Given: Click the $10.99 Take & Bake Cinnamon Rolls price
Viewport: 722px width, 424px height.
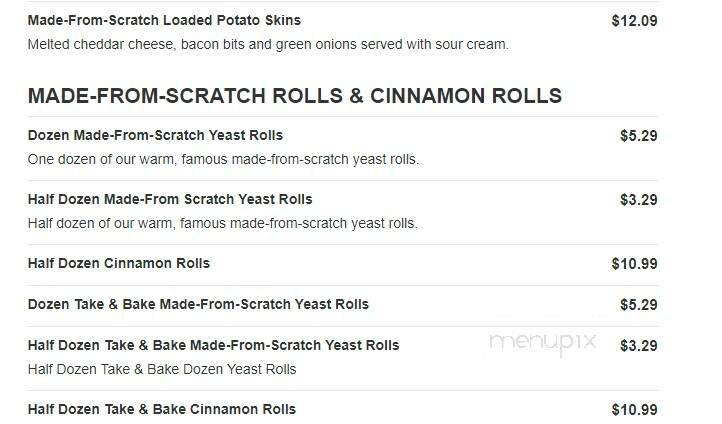Looking at the screenshot, I should (634, 410).
